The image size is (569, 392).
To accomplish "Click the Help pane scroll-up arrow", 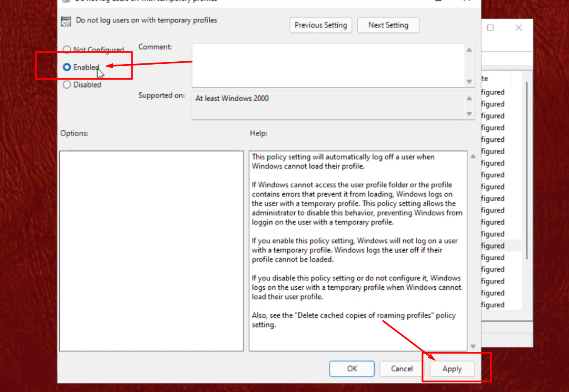I will pyautogui.click(x=473, y=156).
